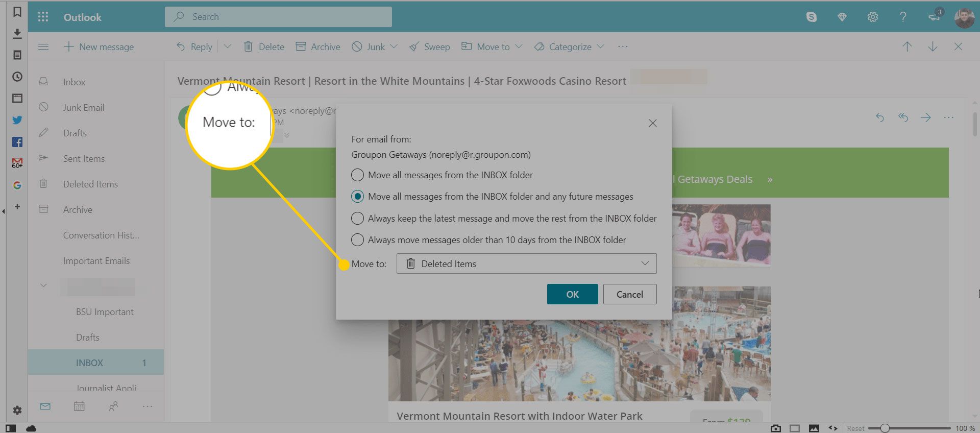Open more actions dots in message header
This screenshot has width=980, height=433.
[948, 117]
